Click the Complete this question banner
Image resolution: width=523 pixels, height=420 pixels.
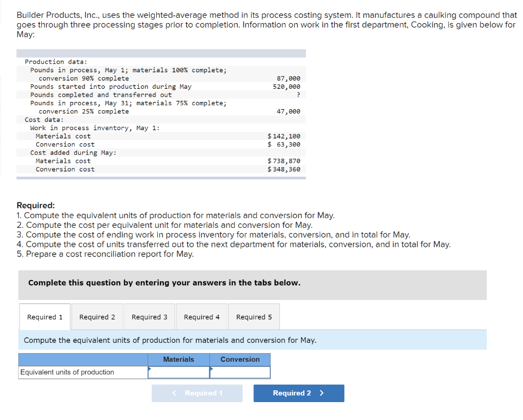[252, 285]
